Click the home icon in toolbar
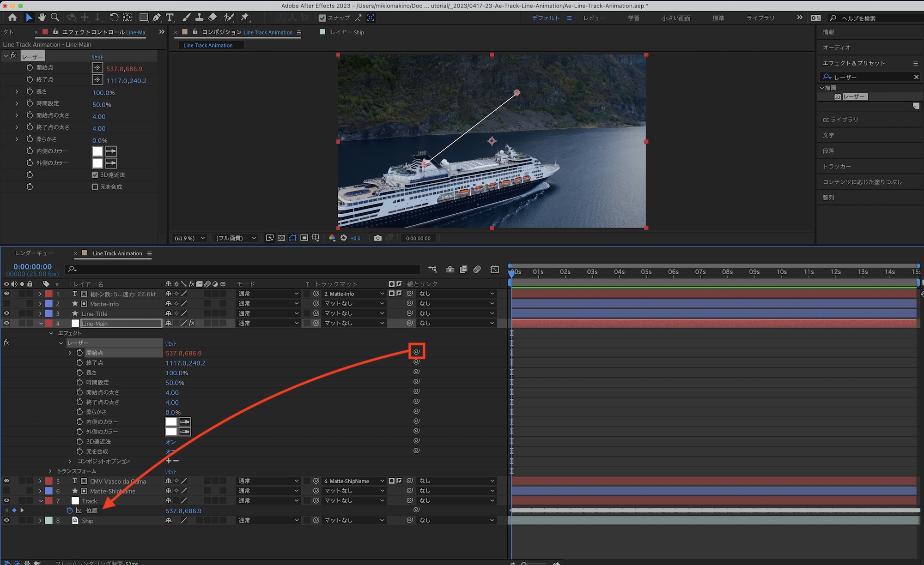 click(x=12, y=18)
